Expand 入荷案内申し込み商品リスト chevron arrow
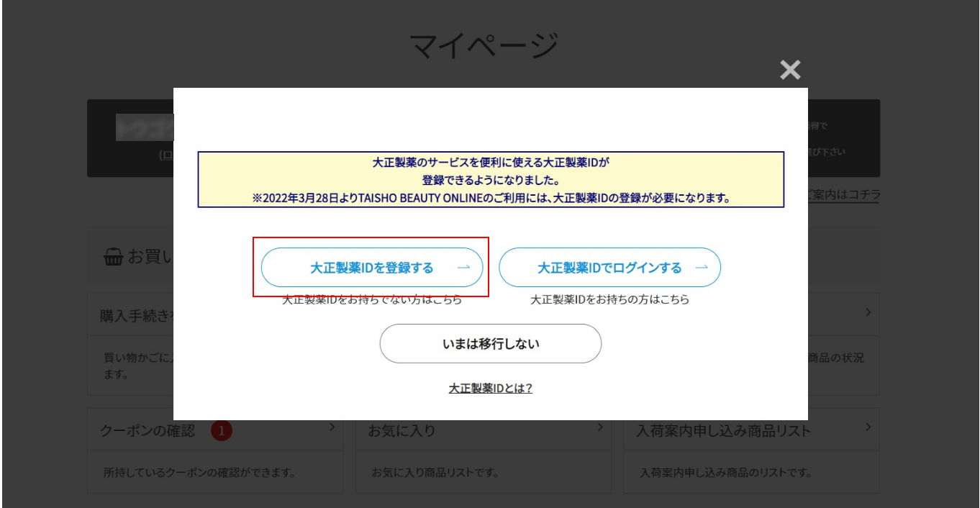 click(x=868, y=427)
